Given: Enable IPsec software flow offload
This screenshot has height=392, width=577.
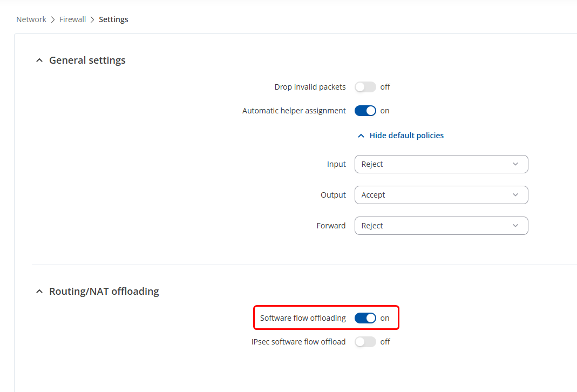Looking at the screenshot, I should pos(365,342).
